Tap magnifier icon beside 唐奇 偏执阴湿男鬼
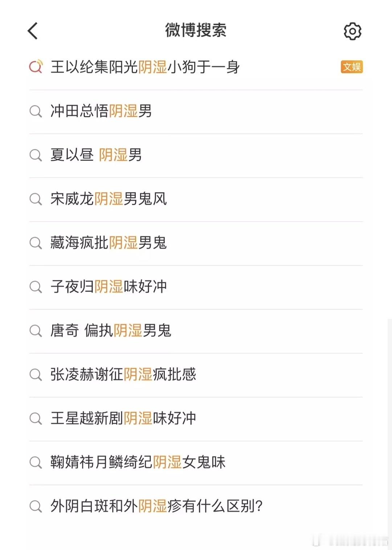 click(x=36, y=331)
